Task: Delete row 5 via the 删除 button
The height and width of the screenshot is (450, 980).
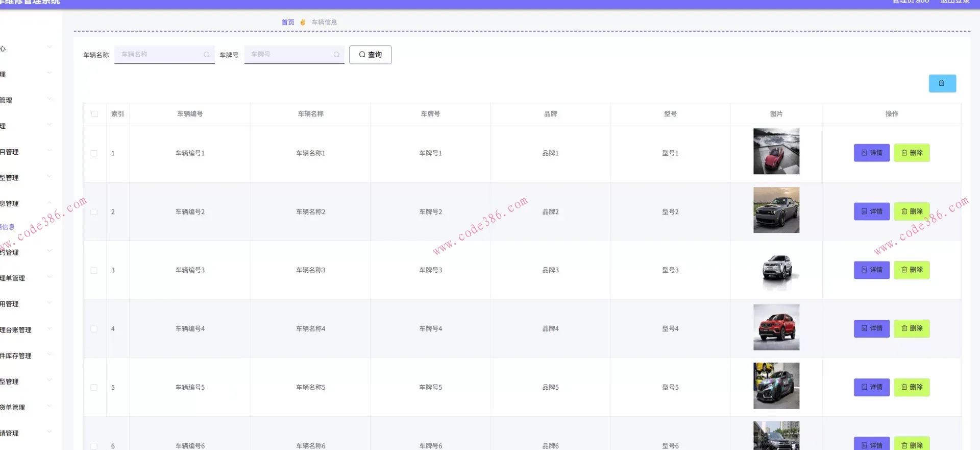Action: (x=912, y=387)
